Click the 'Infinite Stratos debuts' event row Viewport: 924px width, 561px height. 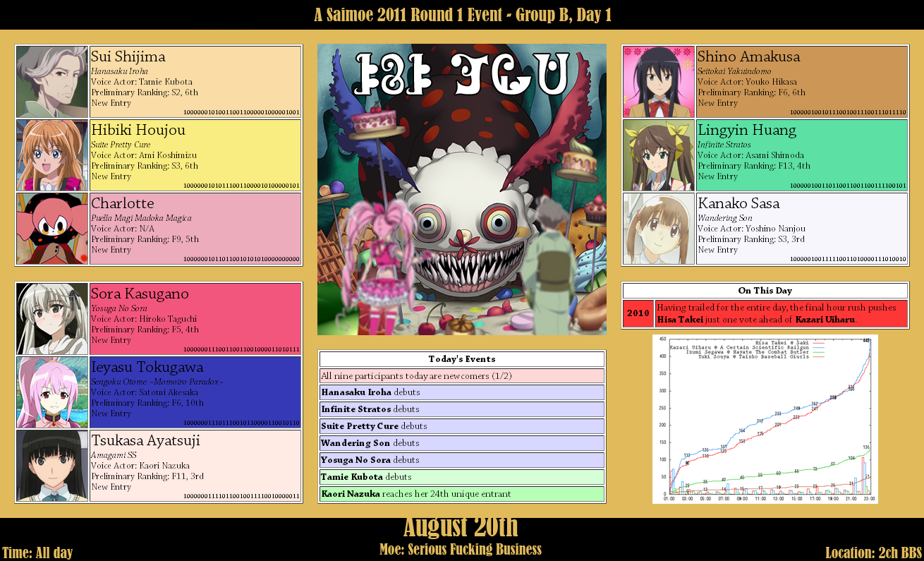462,409
